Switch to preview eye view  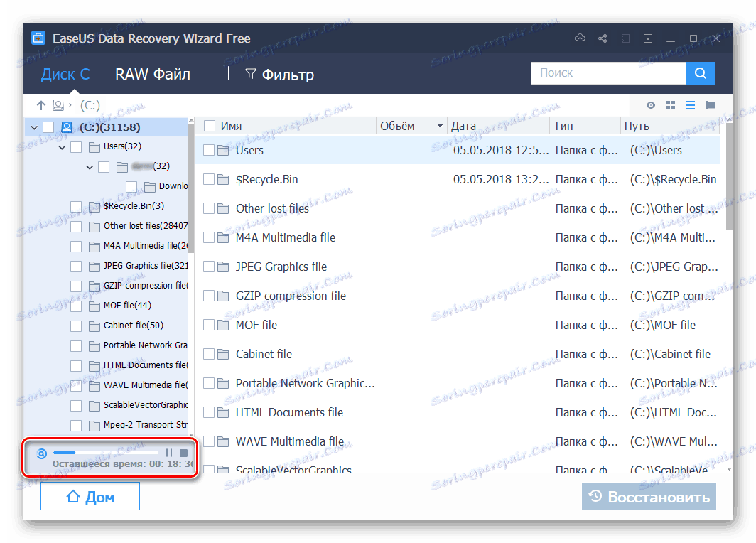[651, 105]
